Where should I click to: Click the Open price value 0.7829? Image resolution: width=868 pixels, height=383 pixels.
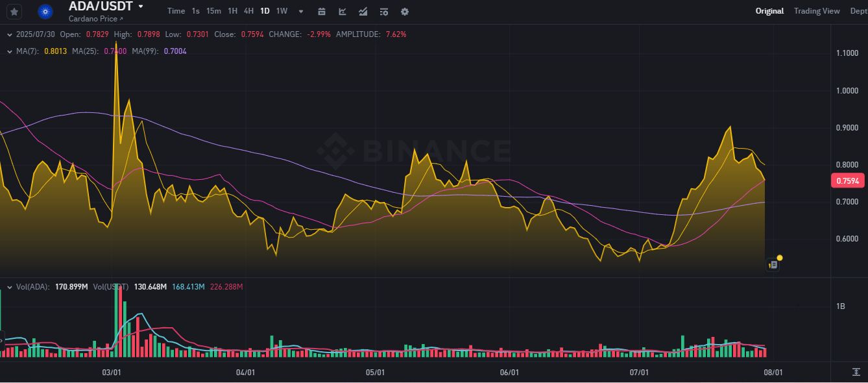point(97,34)
